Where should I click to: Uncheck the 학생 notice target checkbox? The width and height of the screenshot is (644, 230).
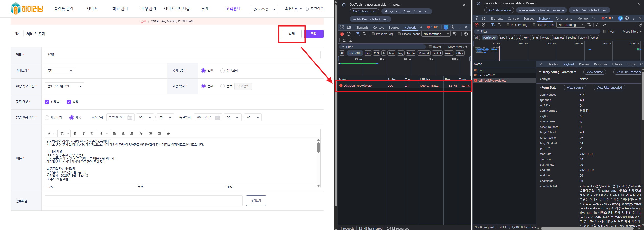pyautogui.click(x=69, y=102)
